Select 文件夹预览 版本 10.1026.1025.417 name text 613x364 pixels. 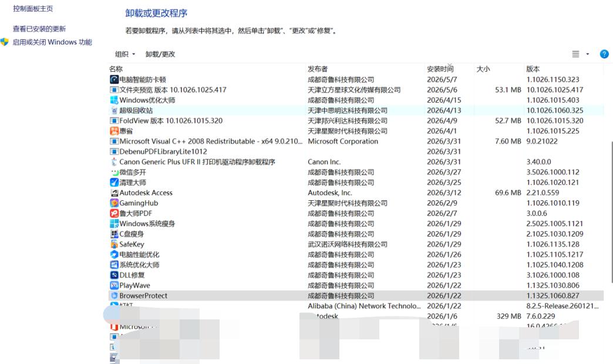173,90
